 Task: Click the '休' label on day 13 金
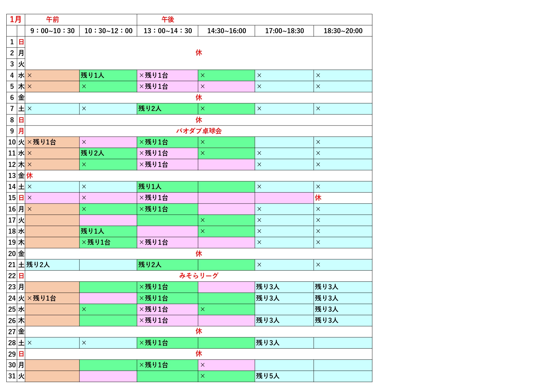[29, 175]
